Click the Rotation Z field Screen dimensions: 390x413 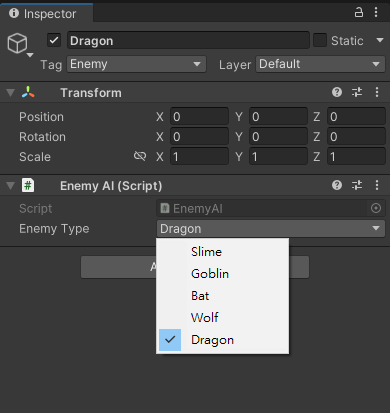356,137
